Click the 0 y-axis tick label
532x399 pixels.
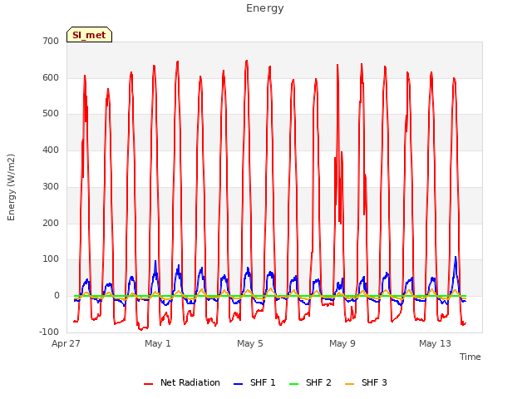point(57,296)
